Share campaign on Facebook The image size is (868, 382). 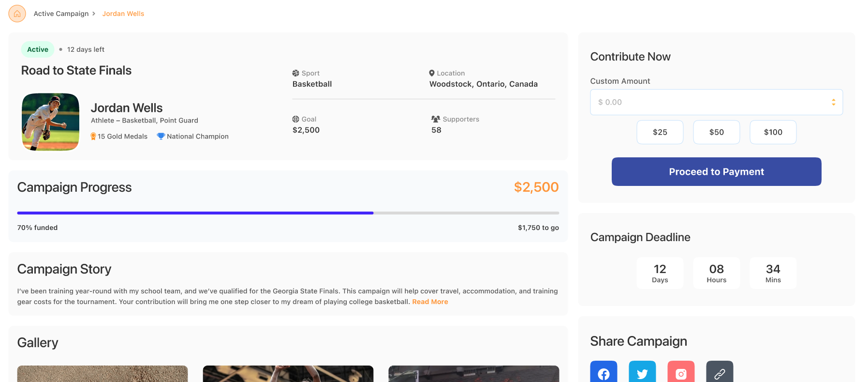(x=603, y=373)
